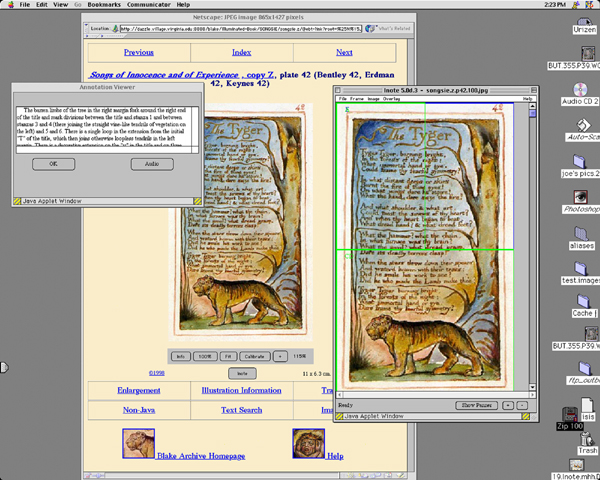
Task: Open the View menu
Action: (60, 5)
